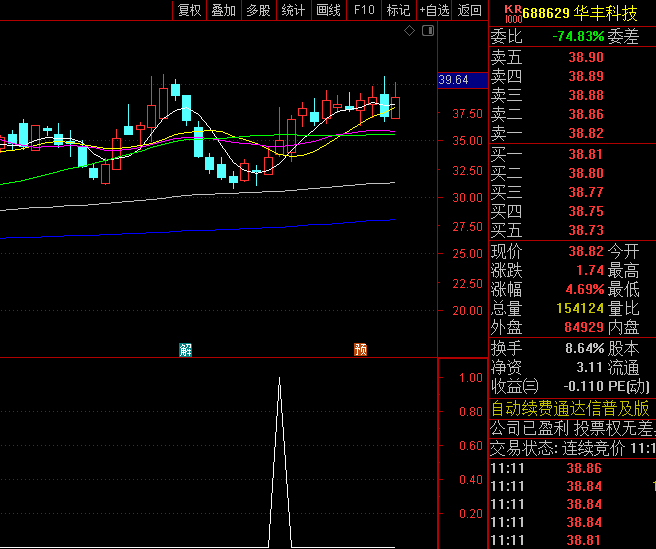
Task: Click 涨幅 value 4.69%
Action: 585,290
